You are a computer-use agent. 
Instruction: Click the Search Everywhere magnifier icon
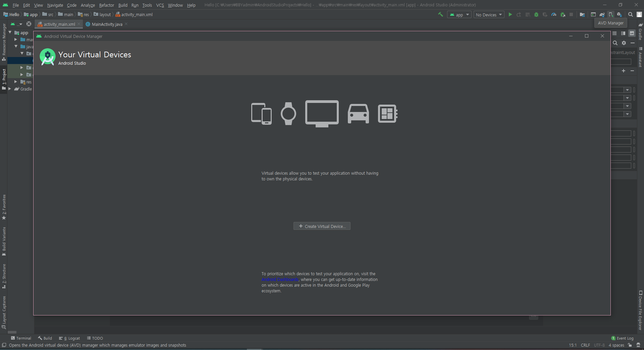(x=631, y=14)
